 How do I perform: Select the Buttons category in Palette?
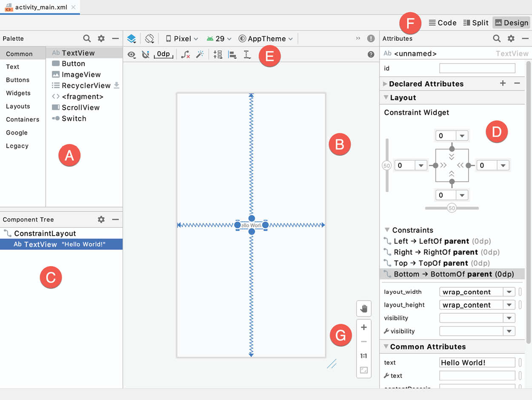17,80
